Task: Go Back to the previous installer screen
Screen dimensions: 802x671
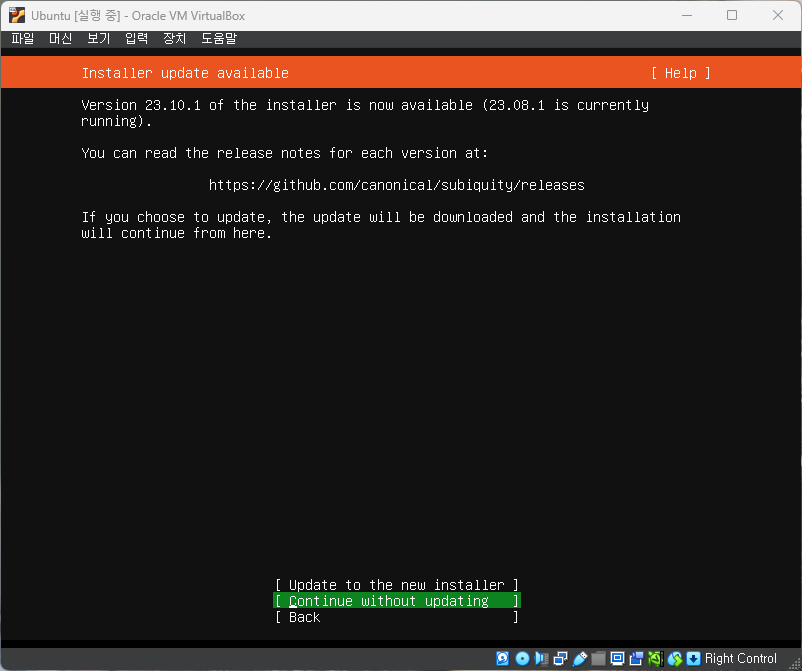Action: [397, 617]
